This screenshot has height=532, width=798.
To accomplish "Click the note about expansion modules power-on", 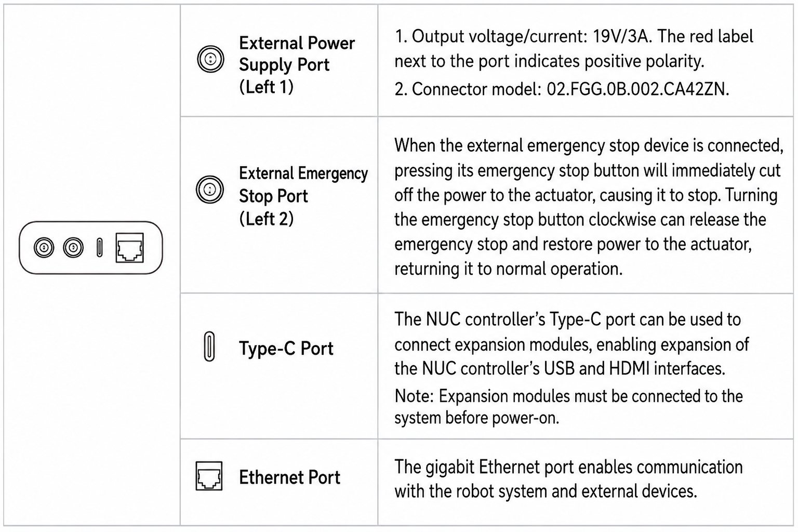I will [568, 407].
